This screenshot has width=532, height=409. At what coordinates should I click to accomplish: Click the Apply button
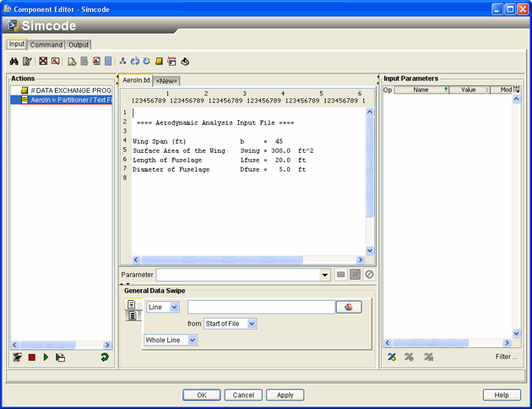coord(285,395)
